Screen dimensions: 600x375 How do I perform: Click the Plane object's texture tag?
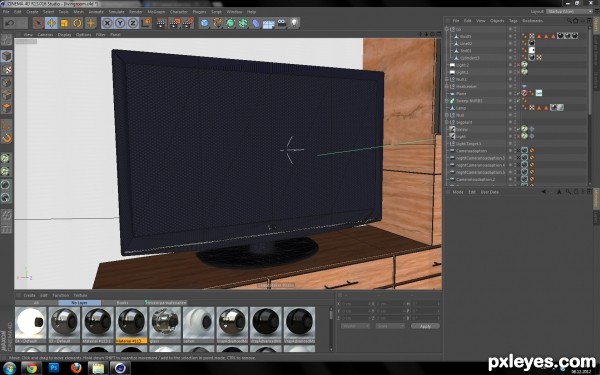pyautogui.click(x=539, y=93)
